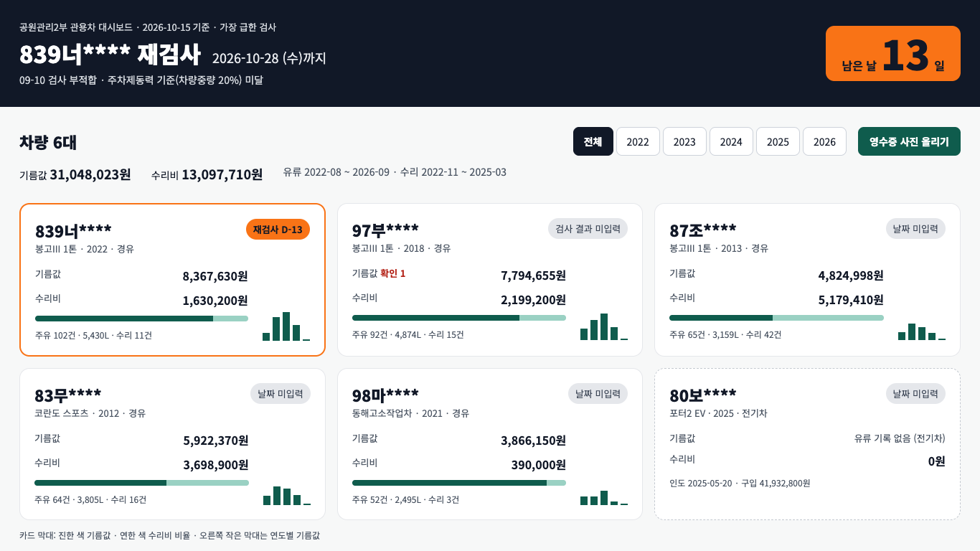This screenshot has width=980, height=551.
Task: Click the 83무 card cost ratio bar
Action: click(141, 483)
